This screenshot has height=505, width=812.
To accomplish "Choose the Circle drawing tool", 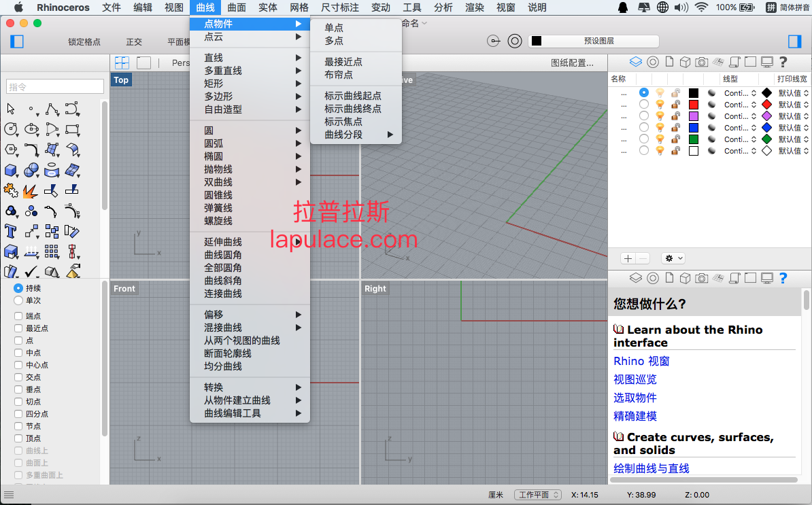I will point(11,129).
